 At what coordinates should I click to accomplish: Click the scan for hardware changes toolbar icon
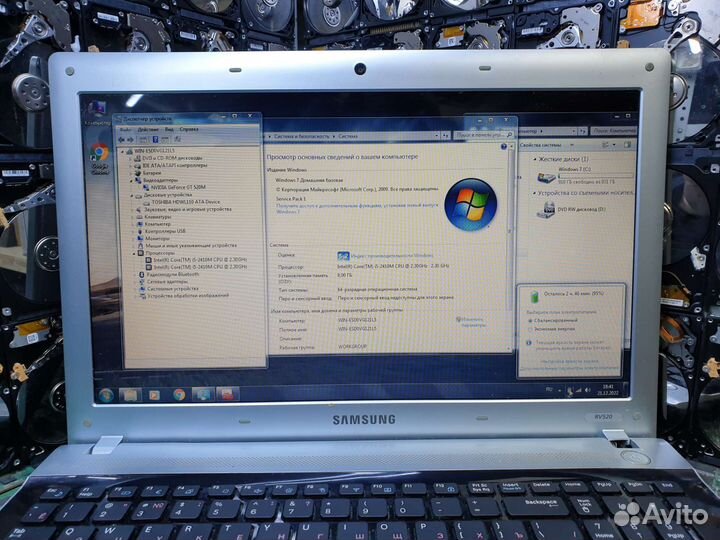[x=178, y=139]
